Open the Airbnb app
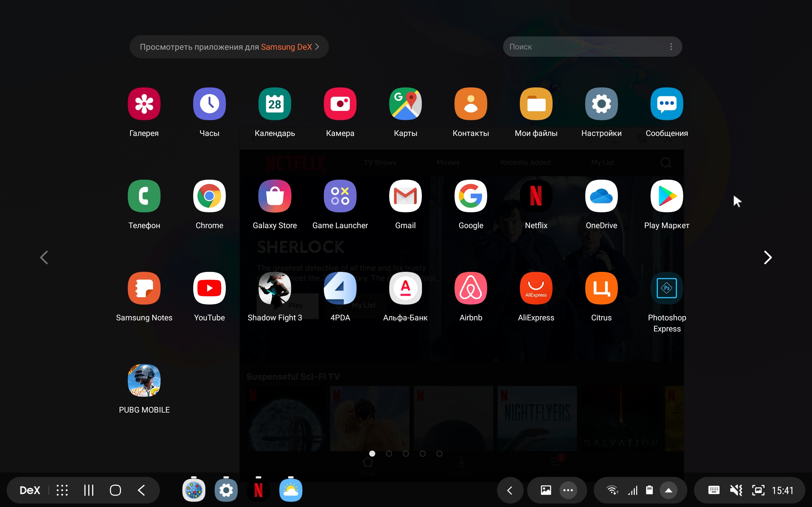This screenshot has width=812, height=507. click(x=470, y=288)
